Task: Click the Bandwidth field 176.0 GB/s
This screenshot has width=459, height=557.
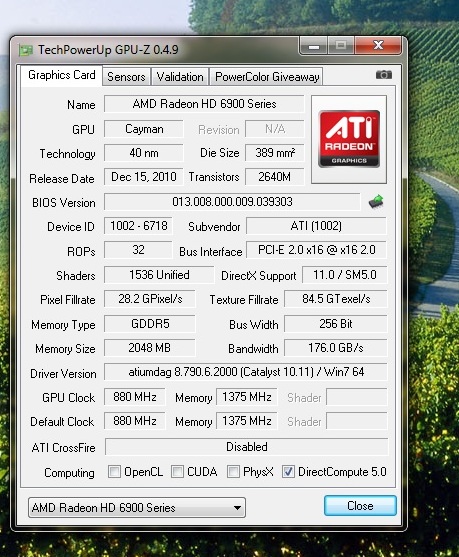Action: click(336, 348)
